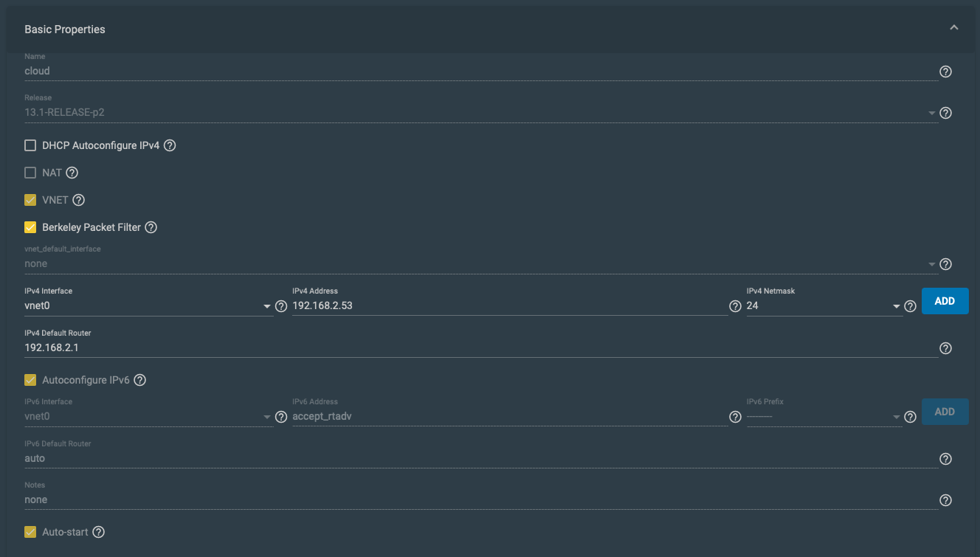980x557 pixels.
Task: Tick the NAT checkbox
Action: click(x=30, y=173)
